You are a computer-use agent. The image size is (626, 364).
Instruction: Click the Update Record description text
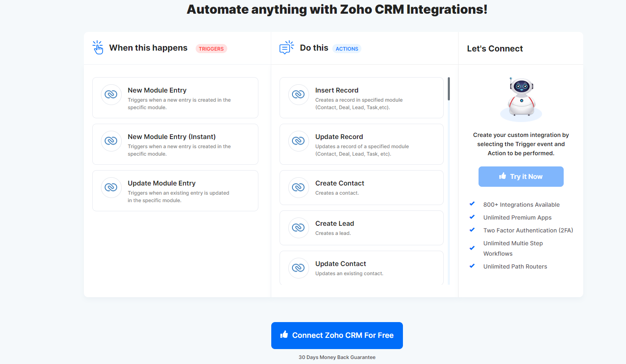pyautogui.click(x=362, y=150)
